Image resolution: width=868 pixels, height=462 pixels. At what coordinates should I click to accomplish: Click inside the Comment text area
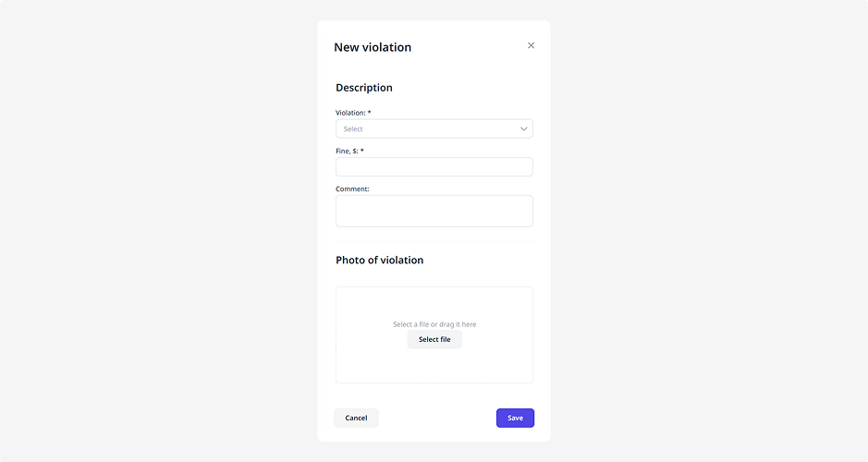pyautogui.click(x=434, y=211)
